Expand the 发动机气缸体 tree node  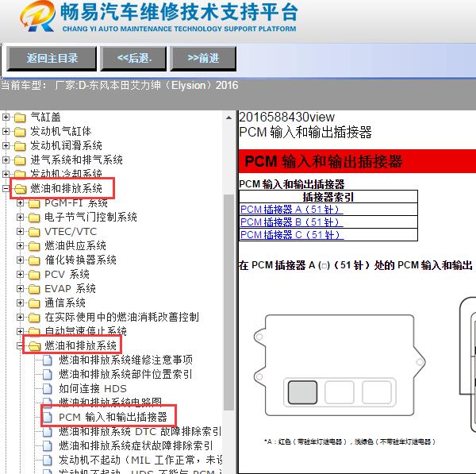point(6,131)
